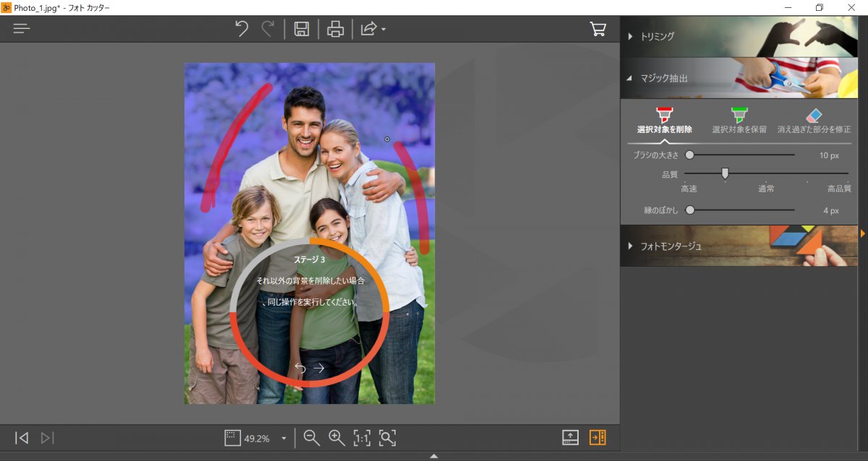Open the zoom percentage dropdown
The height and width of the screenshot is (461, 868).
[284, 438]
